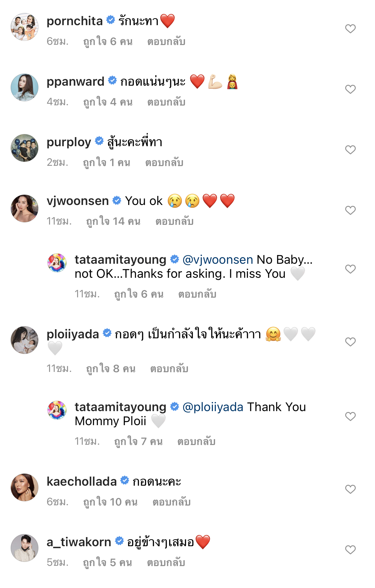Tap ตอบกลับ under ppanward's comment
The height and width of the screenshot is (588, 375).
(166, 102)
